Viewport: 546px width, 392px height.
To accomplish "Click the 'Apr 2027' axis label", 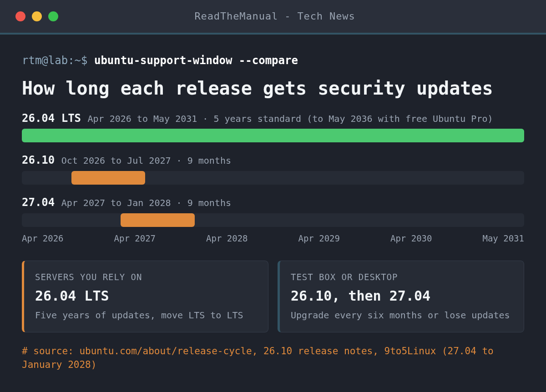I will [135, 238].
